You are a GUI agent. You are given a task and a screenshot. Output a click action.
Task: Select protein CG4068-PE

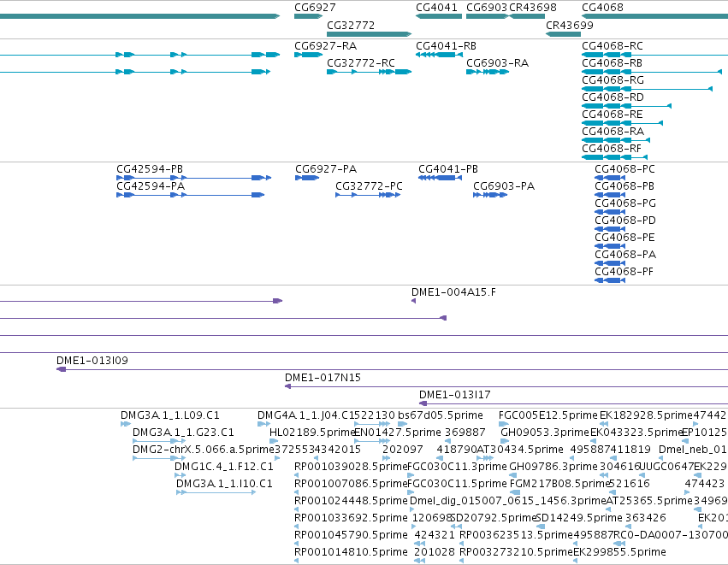point(624,238)
